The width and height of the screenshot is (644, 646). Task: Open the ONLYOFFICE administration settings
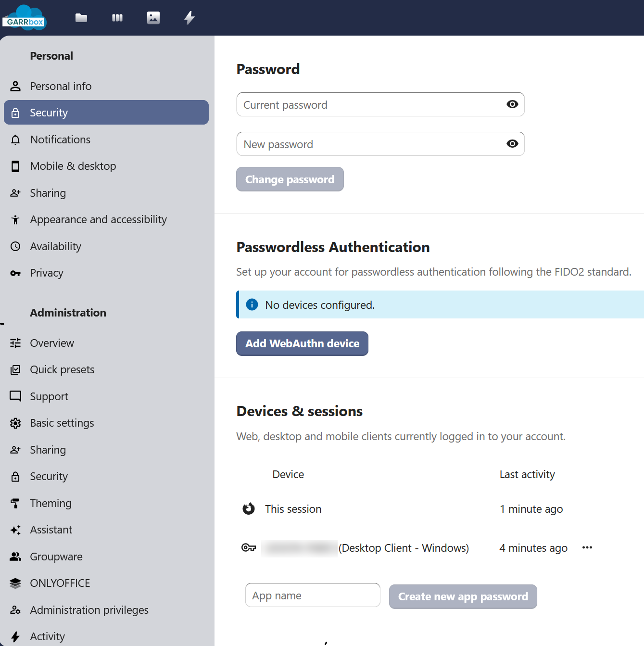click(60, 583)
